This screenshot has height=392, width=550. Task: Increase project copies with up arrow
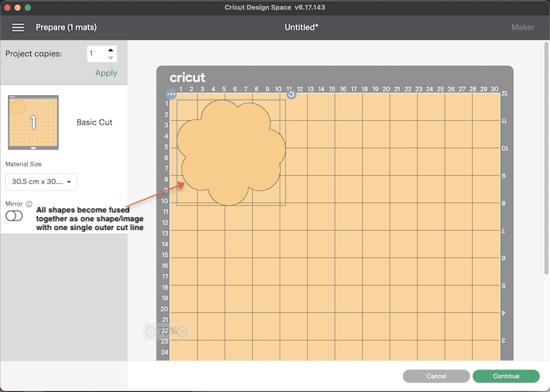tap(111, 50)
